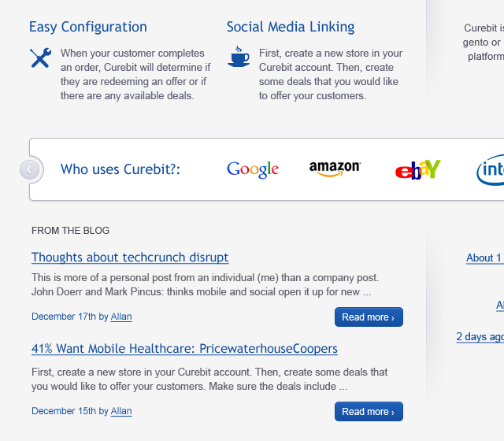Click the coffee cup icon
Viewport: 504px width, 441px height.
coord(239,57)
